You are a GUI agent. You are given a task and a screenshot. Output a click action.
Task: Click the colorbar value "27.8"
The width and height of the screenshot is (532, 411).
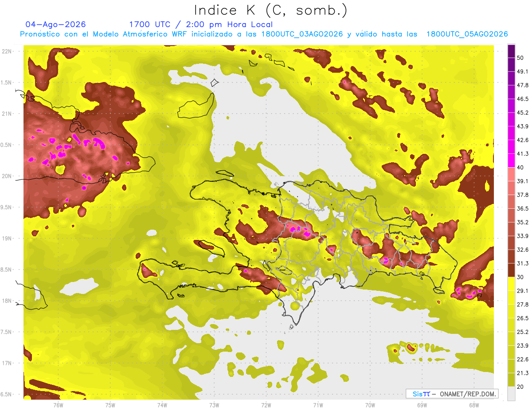coord(523,305)
